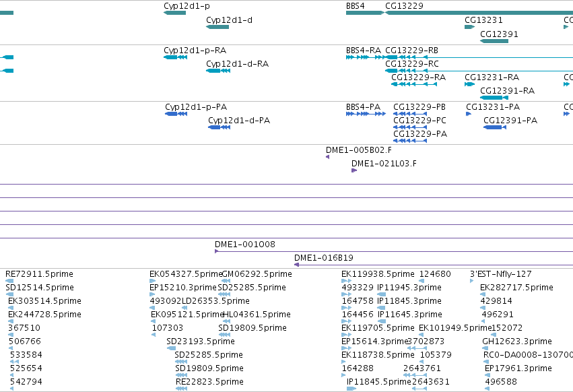
Task: Select the BBS4-RA transcript
Action: [366, 57]
